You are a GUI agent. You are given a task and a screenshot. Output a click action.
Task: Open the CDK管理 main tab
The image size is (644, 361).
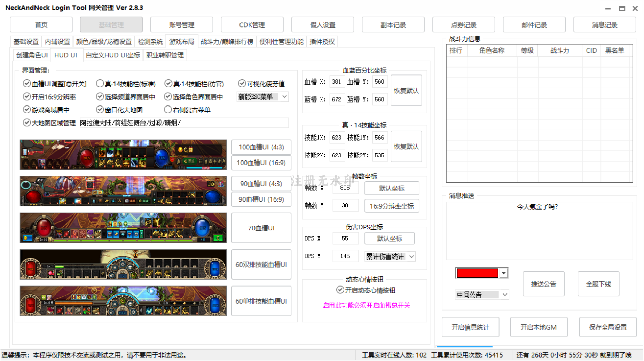[252, 25]
